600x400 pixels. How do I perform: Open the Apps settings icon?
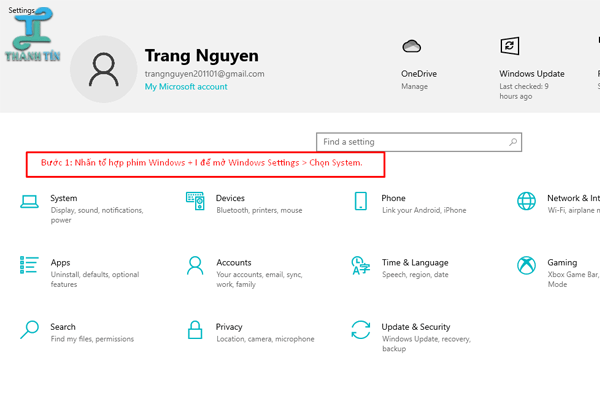[x=30, y=265]
